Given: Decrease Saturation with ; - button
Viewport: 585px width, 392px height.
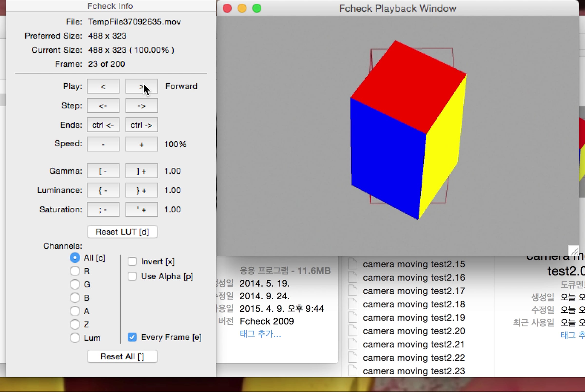Looking at the screenshot, I should point(103,209).
